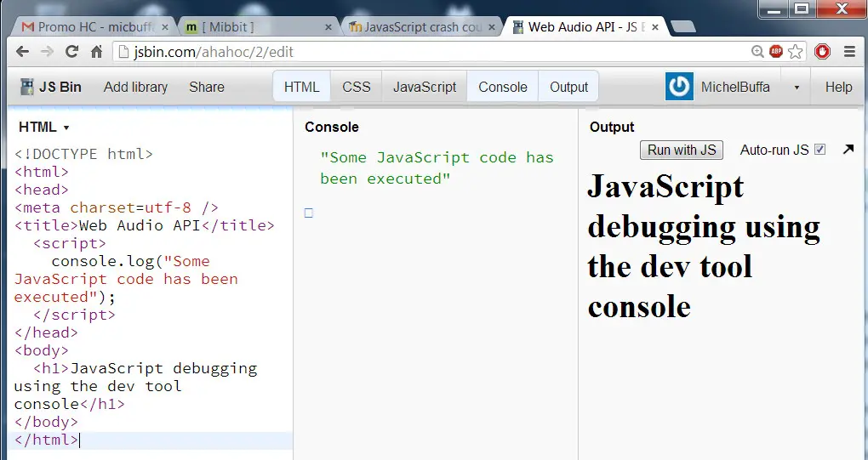The image size is (868, 460).
Task: Open the HTML panel dropdown arrow
Action: (66, 128)
